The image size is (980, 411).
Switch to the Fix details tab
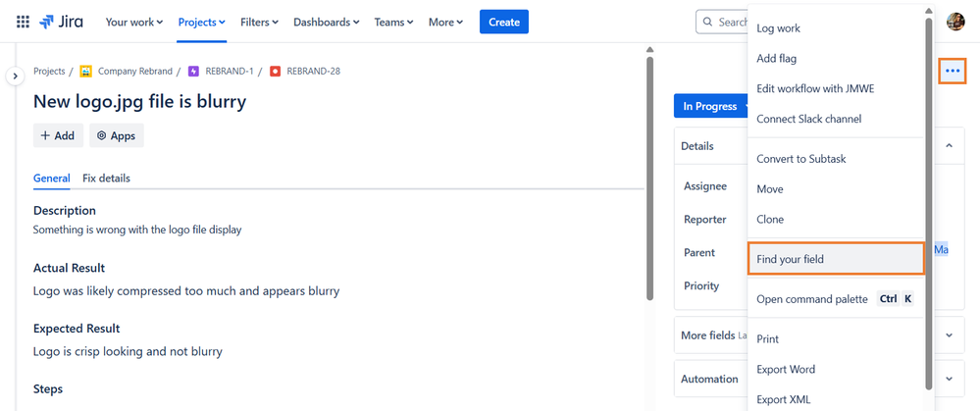106,179
